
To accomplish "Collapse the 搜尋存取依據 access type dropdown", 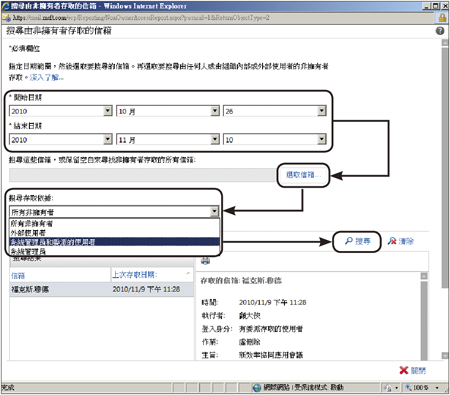I will coord(214,211).
